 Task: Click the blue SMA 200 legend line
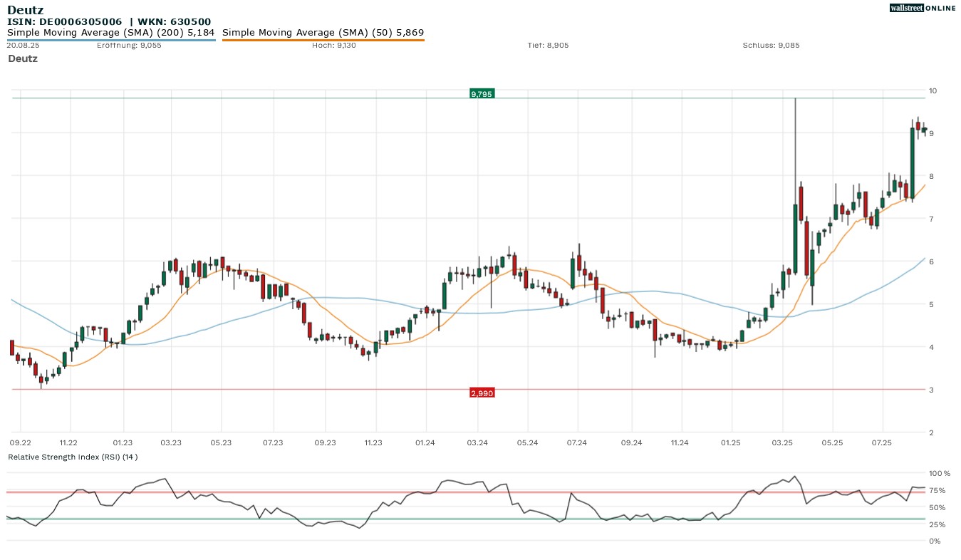111,40
